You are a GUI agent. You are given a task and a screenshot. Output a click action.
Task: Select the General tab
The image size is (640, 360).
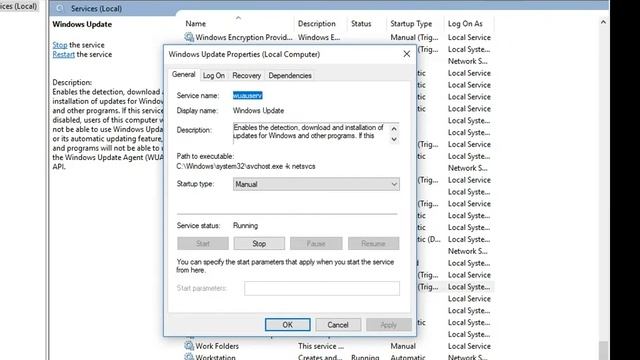pyautogui.click(x=183, y=75)
